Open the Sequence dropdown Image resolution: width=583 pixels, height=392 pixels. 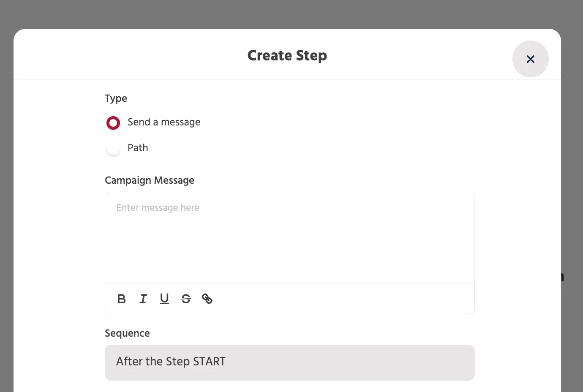point(290,362)
